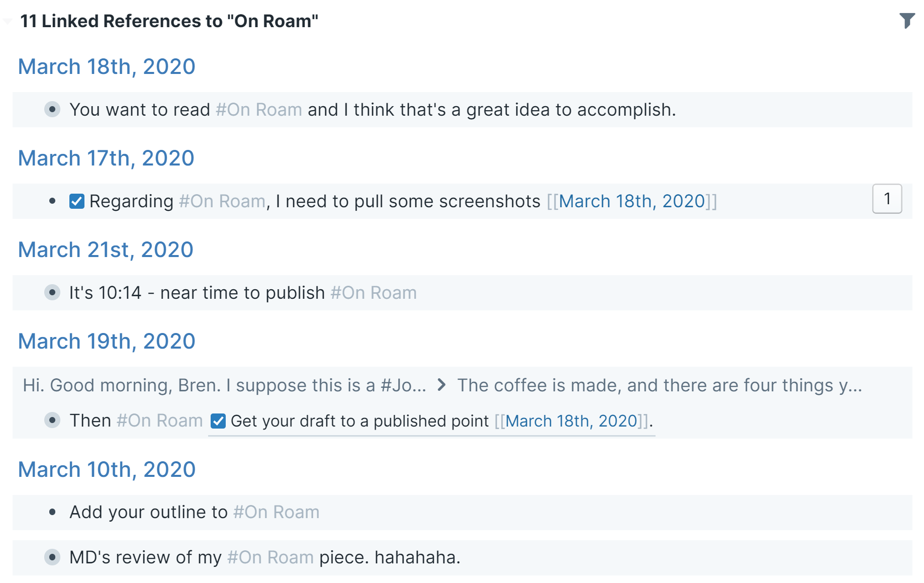924x583 pixels.
Task: Click the '11 Linked References to "On Roam"' heading
Action: pos(169,21)
